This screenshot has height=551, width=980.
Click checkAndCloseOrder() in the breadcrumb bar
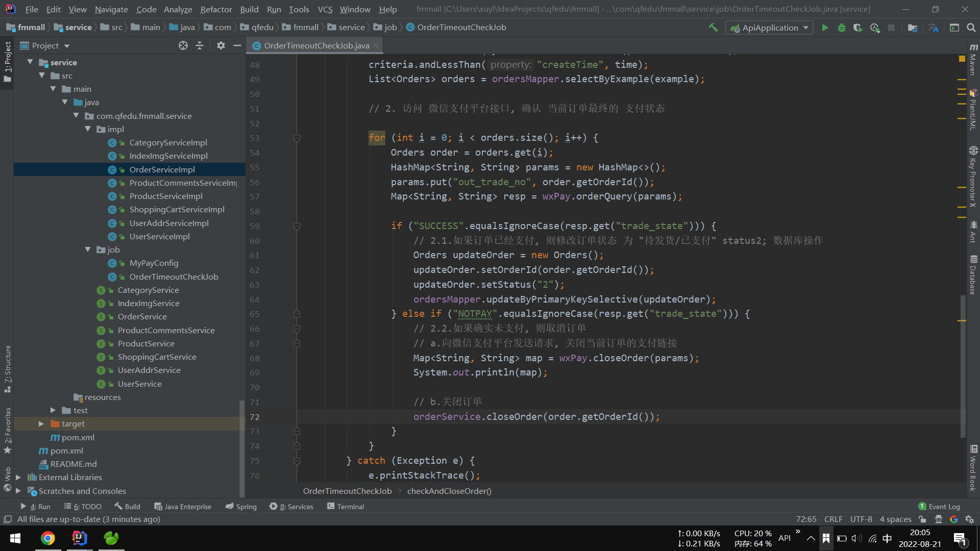click(449, 491)
